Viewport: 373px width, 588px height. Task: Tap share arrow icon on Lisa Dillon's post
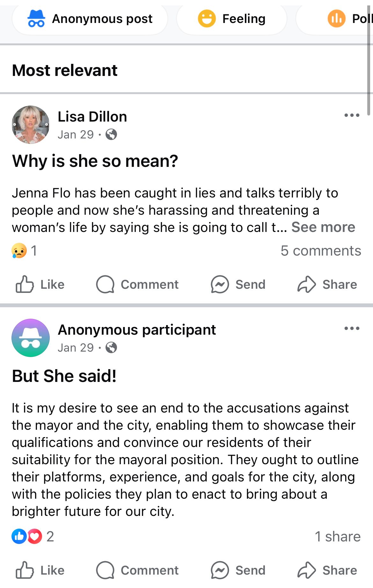[307, 284]
